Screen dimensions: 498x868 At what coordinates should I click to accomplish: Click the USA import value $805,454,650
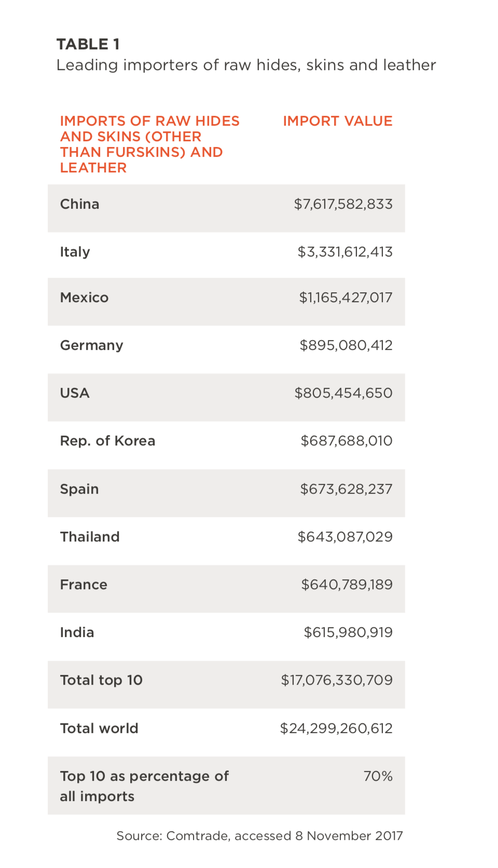tap(343, 393)
